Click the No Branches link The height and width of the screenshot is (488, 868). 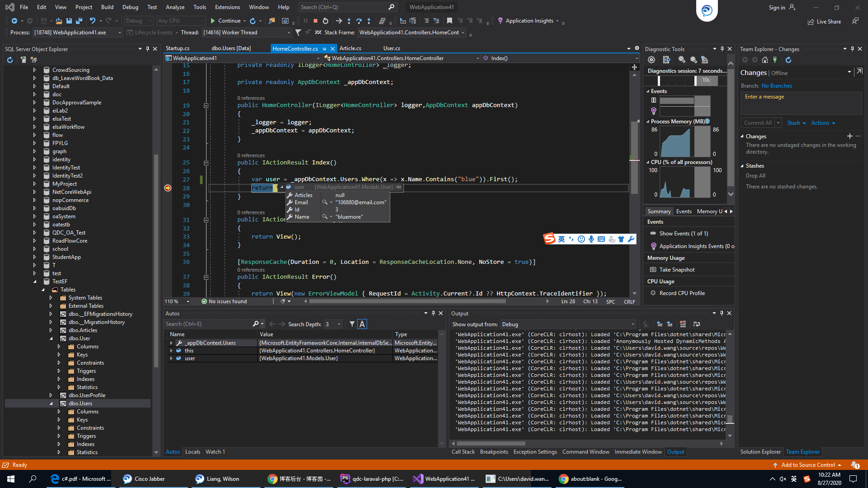tap(777, 86)
